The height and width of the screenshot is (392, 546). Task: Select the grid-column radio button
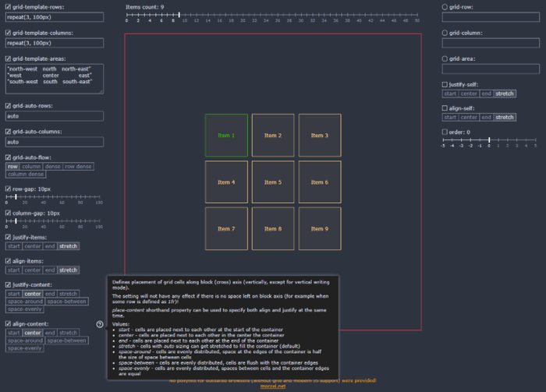[445, 33]
